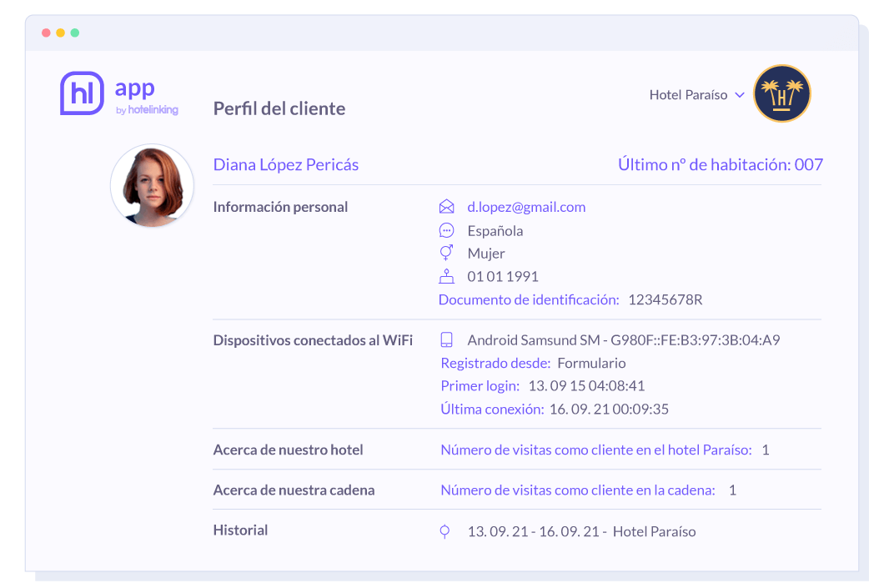884x588 pixels.
Task: Click the Acerca de nuestro hotel label
Action: (288, 450)
